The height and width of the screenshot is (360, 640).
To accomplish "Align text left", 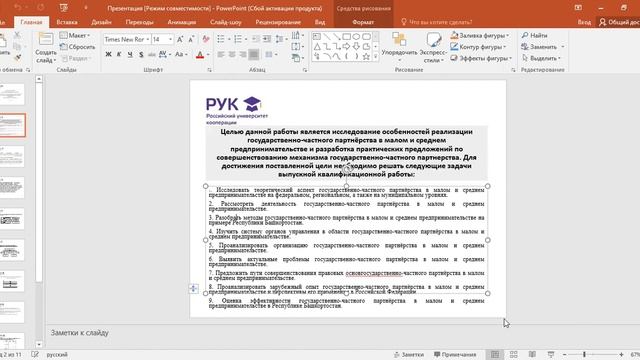I will [x=221, y=54].
